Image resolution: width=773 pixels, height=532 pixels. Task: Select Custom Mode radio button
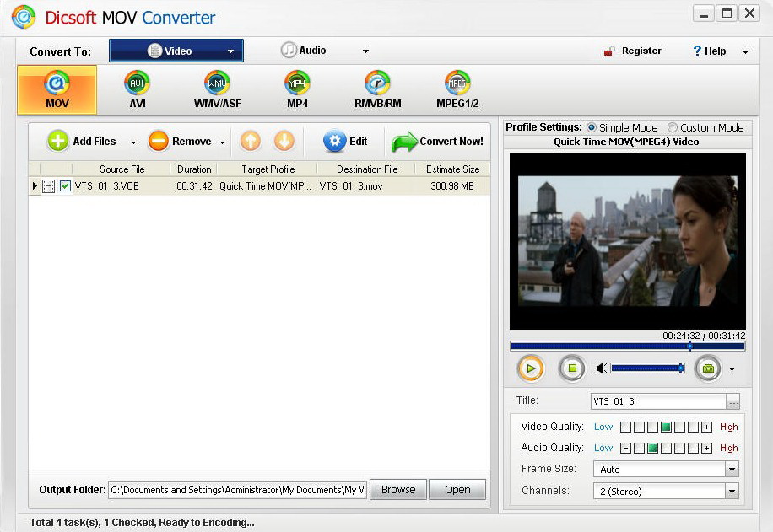click(x=672, y=127)
